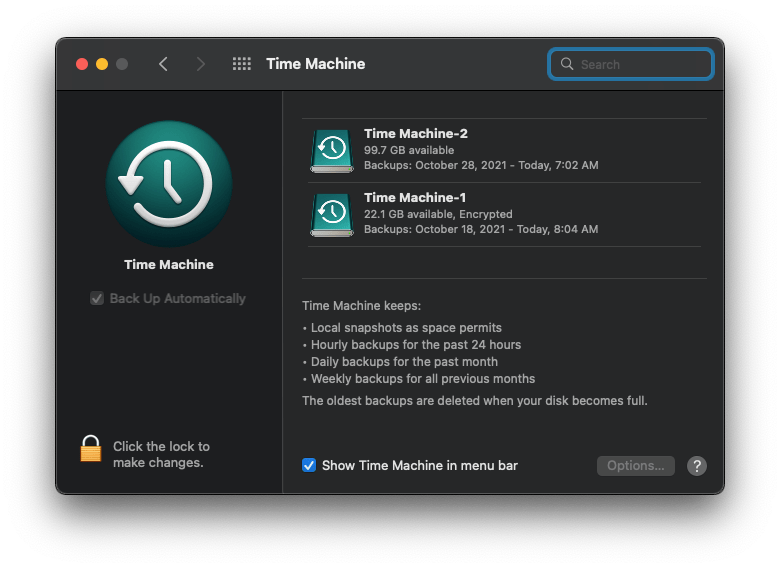Toggle Back Up Automatically checkbox
The height and width of the screenshot is (568, 780).
97,298
